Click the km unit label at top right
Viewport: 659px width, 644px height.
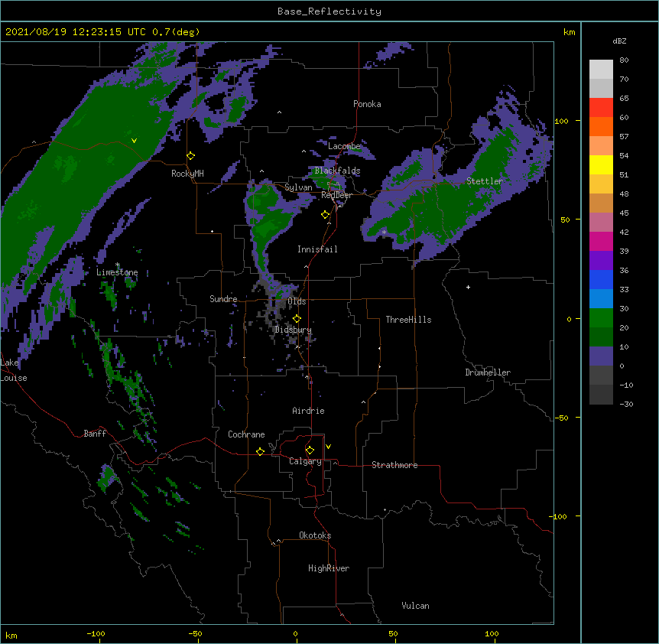coord(569,32)
